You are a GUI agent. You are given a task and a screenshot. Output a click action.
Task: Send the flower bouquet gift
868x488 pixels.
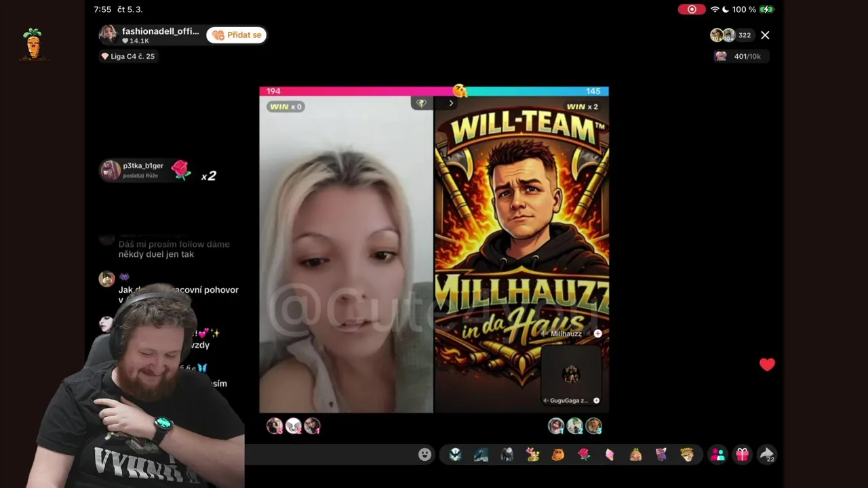pos(532,455)
